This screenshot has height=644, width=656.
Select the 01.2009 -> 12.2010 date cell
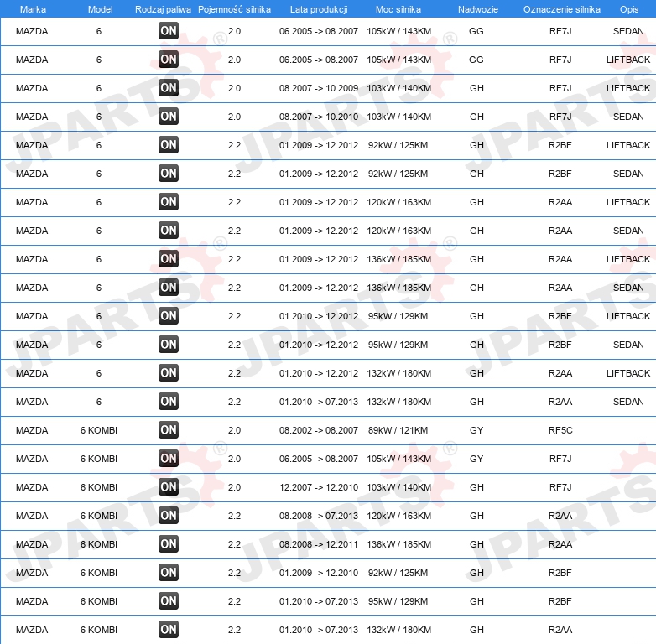click(319, 573)
